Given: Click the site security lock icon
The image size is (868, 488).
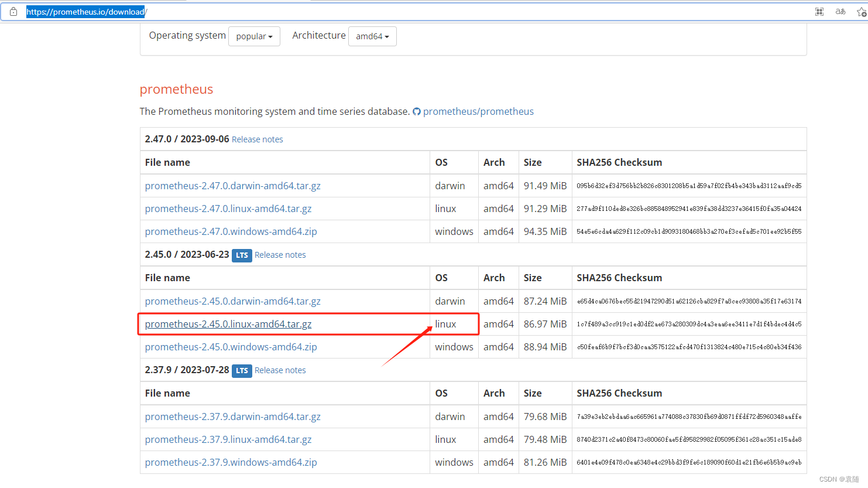Looking at the screenshot, I should [13, 11].
